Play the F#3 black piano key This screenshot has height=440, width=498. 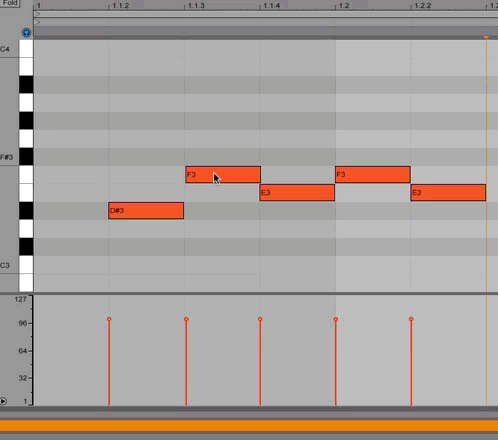[x=26, y=157]
